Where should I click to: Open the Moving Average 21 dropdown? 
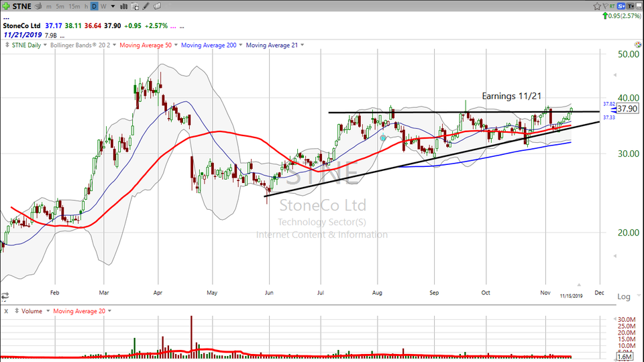(x=302, y=45)
